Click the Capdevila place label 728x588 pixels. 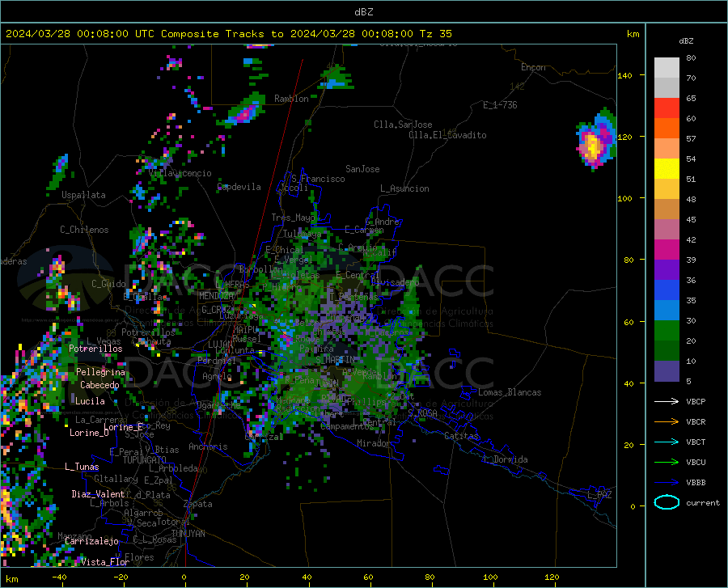239,187
